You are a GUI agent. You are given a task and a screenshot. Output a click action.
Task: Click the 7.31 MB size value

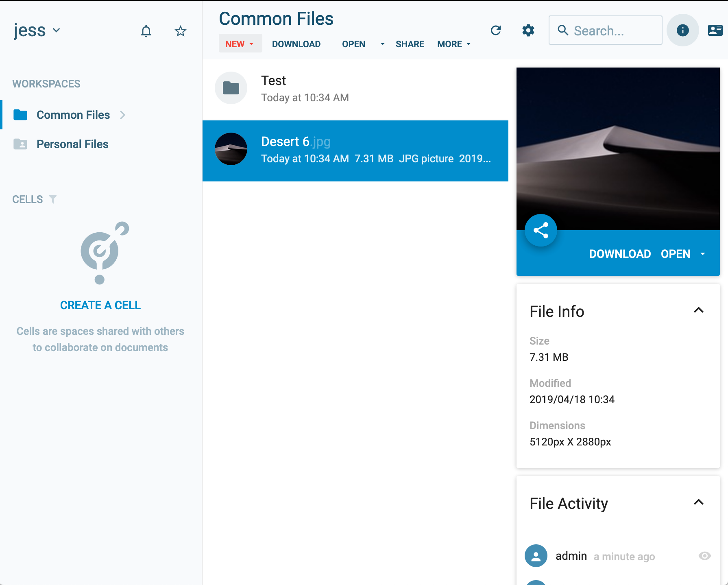point(549,357)
